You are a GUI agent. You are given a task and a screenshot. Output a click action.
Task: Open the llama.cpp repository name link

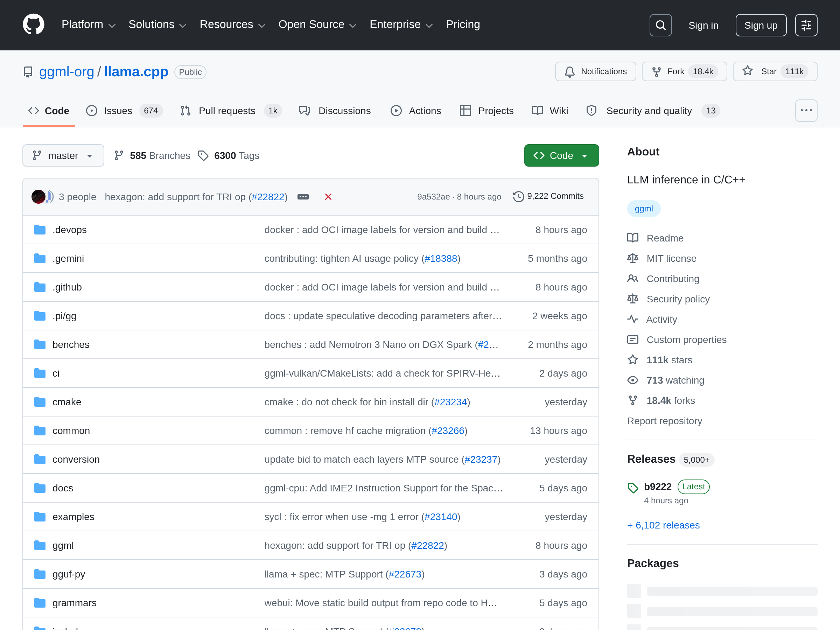pyautogui.click(x=136, y=72)
